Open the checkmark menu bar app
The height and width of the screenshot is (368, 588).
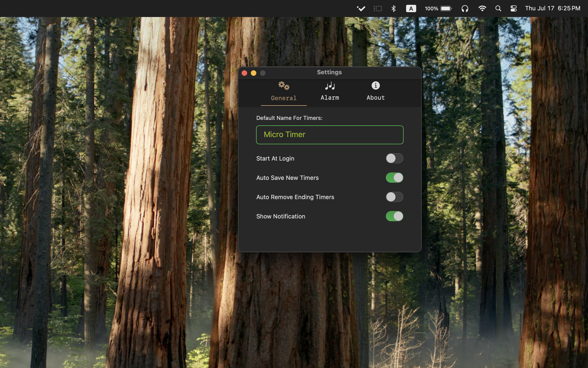pos(361,9)
